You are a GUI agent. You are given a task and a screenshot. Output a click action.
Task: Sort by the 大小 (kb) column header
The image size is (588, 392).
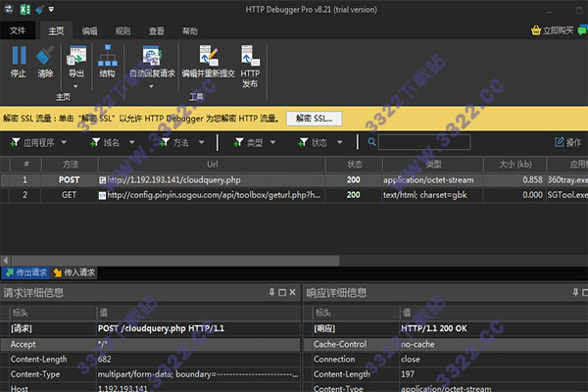click(x=515, y=165)
